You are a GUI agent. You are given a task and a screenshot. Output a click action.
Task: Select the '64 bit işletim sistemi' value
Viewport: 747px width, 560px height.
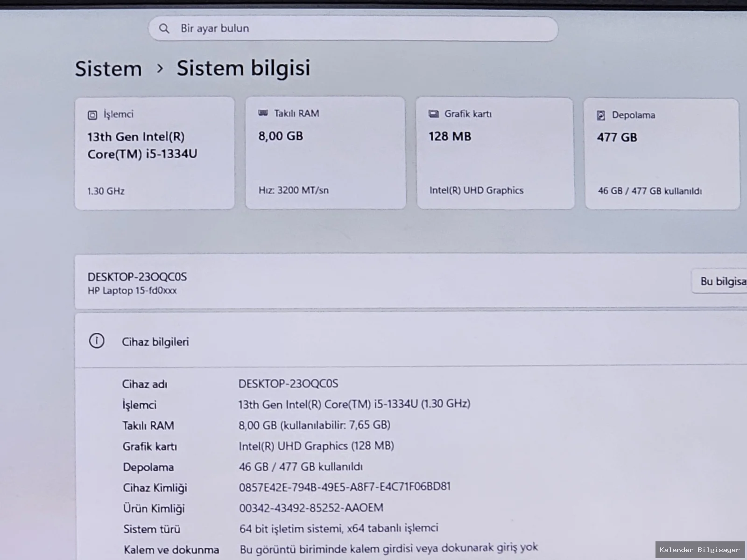click(339, 528)
